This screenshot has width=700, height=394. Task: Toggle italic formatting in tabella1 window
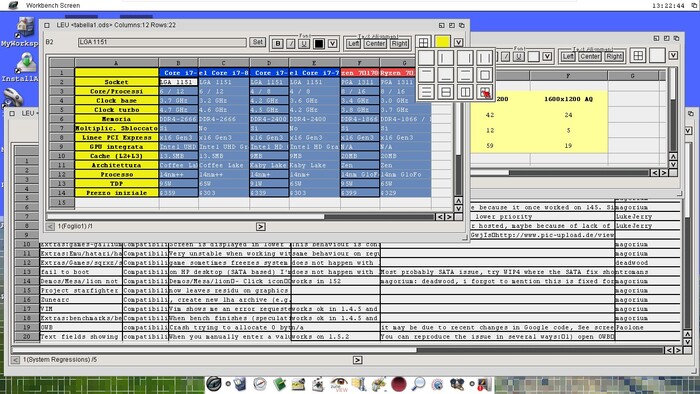(x=291, y=43)
